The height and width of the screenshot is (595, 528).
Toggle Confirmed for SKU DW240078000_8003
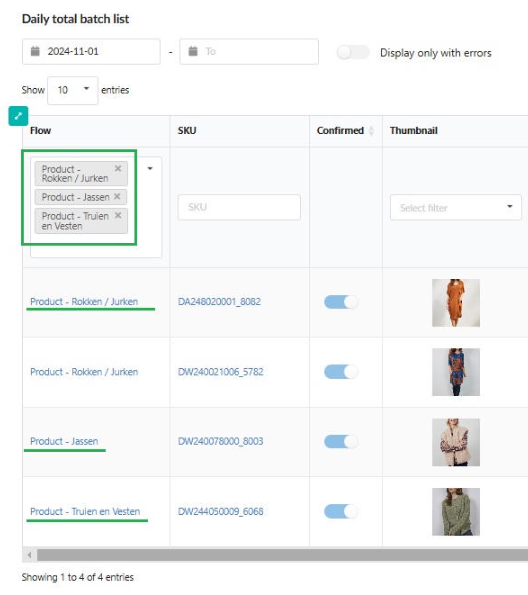pos(341,441)
